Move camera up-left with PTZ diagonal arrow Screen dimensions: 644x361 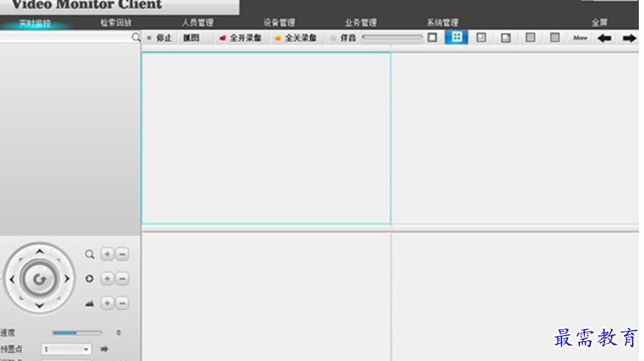pos(21,260)
